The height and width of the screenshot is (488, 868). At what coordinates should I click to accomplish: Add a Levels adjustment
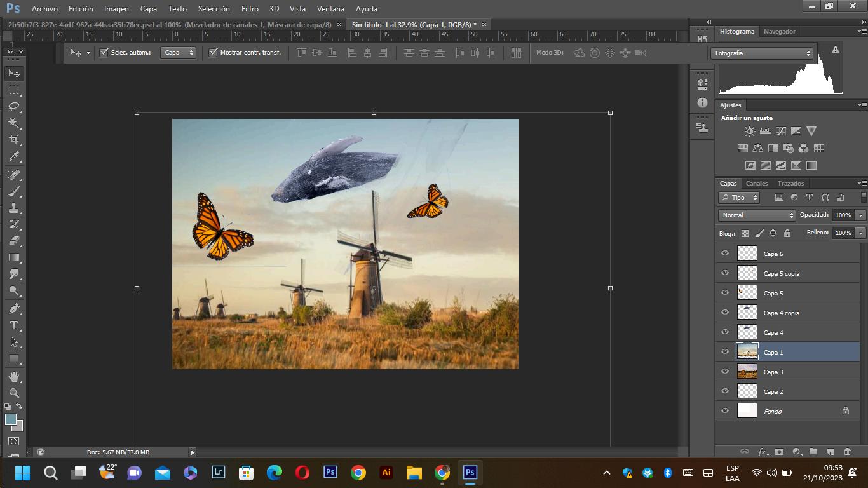[x=765, y=131]
